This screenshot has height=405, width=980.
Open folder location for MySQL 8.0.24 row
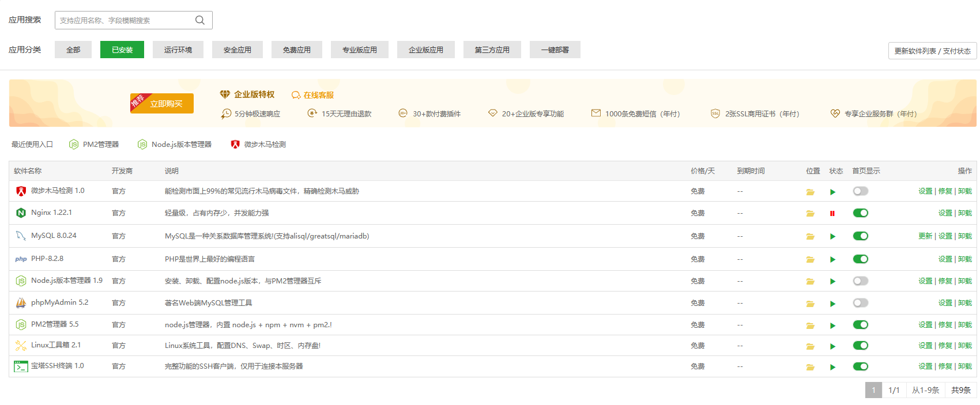[x=810, y=237]
